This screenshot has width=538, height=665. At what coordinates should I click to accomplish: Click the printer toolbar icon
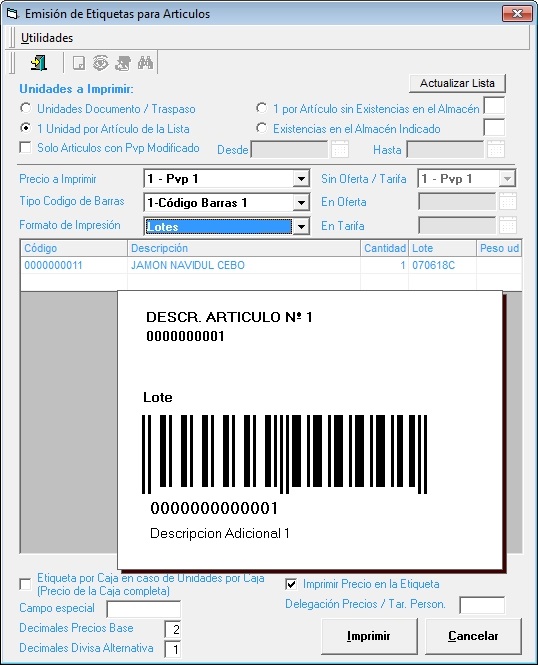123,63
